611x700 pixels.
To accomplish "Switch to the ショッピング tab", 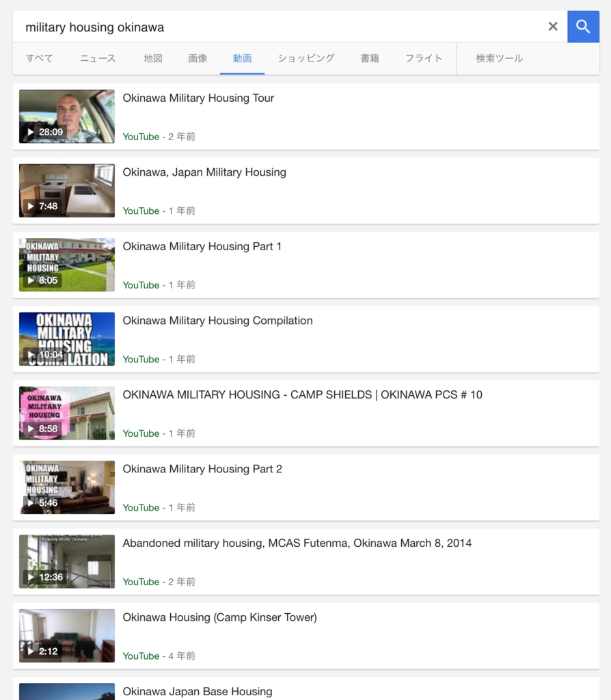I will 306,59.
